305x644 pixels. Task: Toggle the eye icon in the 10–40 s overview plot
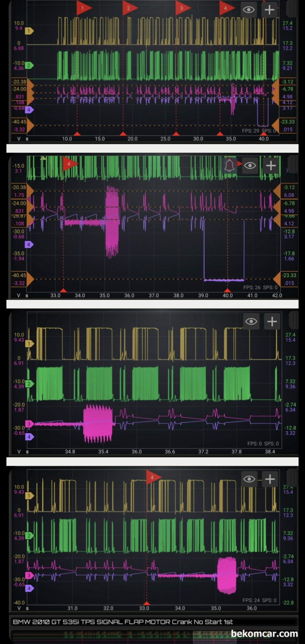click(x=249, y=10)
